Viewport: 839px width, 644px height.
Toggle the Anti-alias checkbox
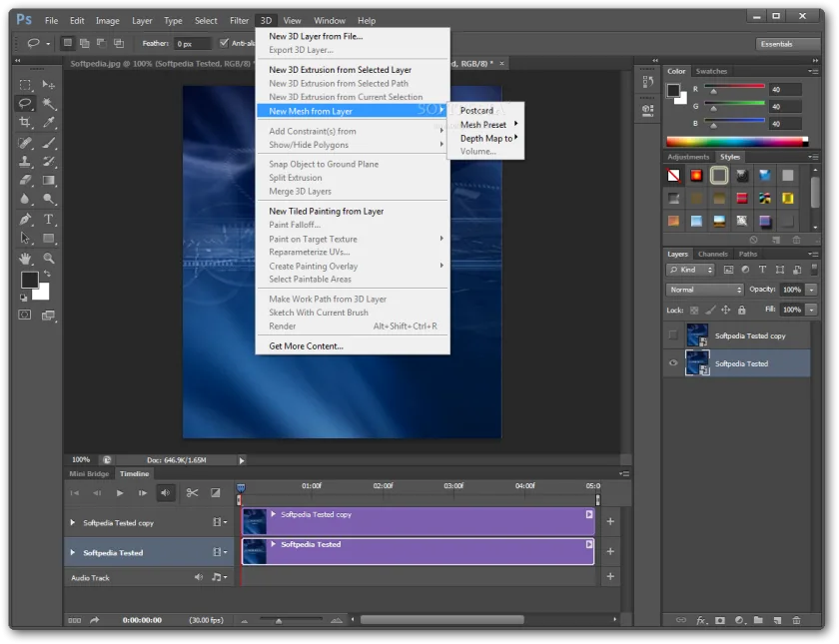[x=224, y=43]
